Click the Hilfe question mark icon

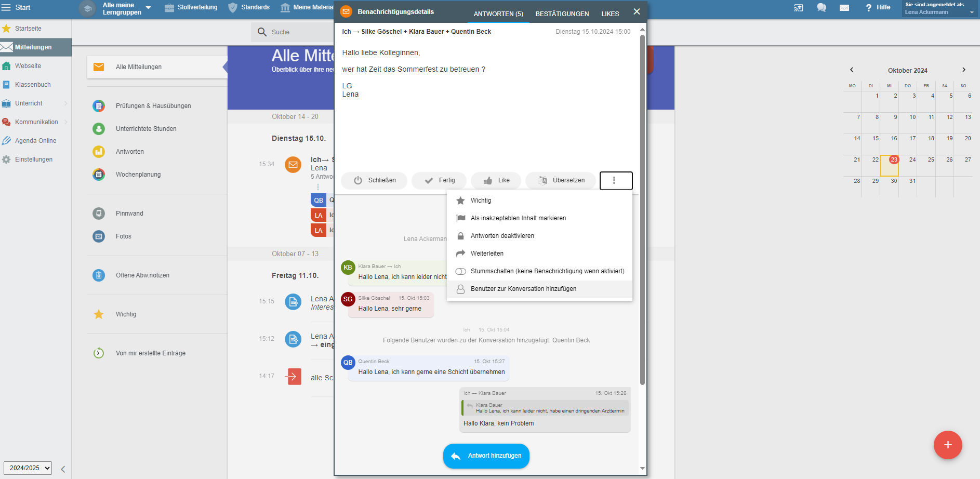point(868,8)
